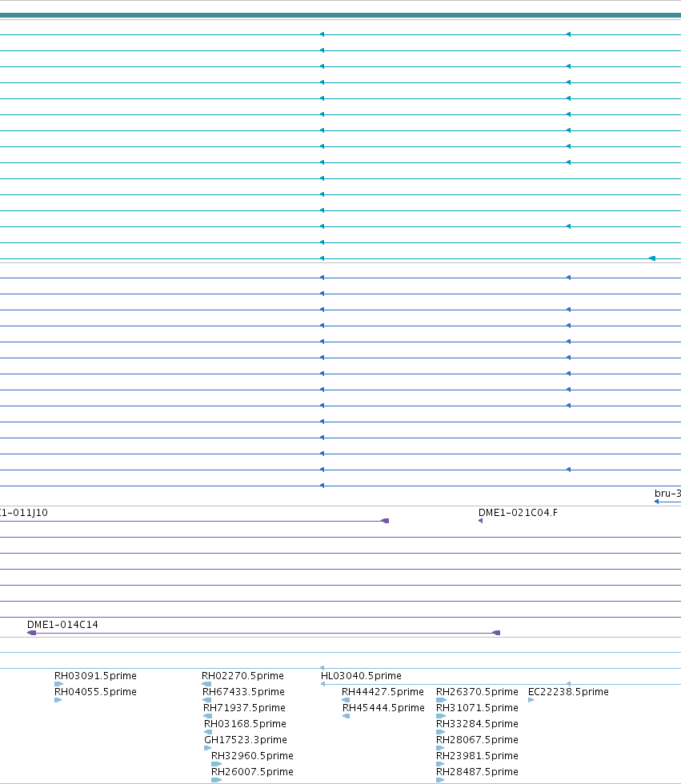Click the DME1-021C04.F label
681x784 pixels.
(518, 513)
